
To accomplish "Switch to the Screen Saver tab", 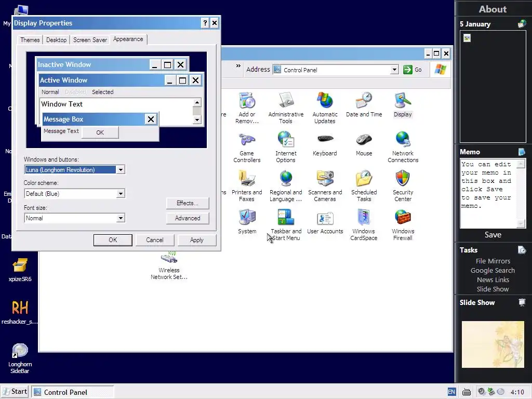I will (x=90, y=39).
